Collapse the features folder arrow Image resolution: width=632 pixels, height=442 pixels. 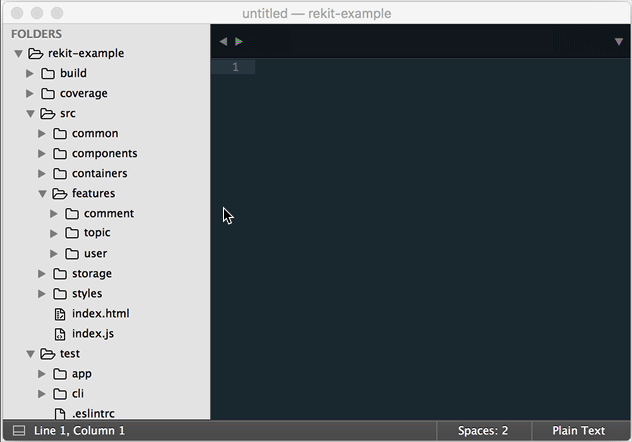[42, 194]
